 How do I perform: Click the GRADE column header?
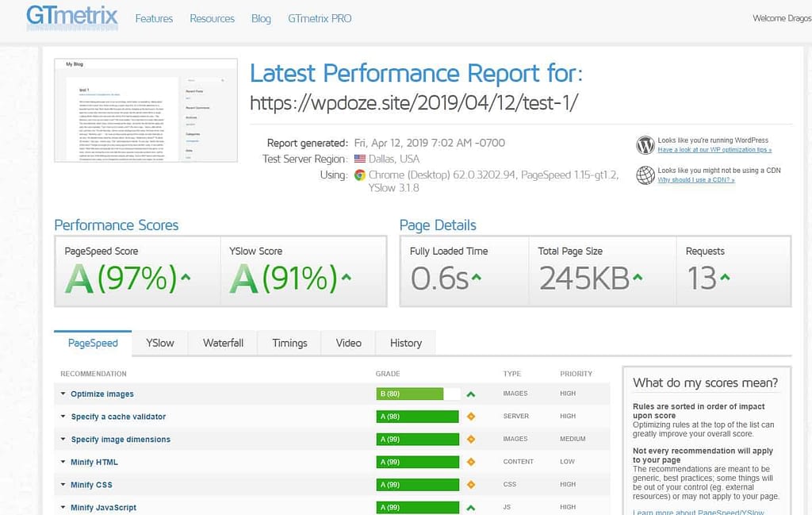tap(387, 374)
